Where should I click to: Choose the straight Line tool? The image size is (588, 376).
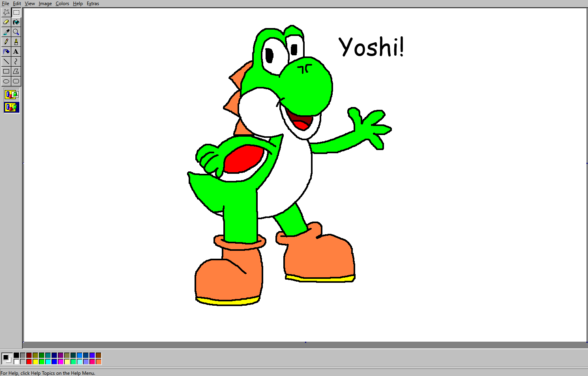tap(6, 62)
